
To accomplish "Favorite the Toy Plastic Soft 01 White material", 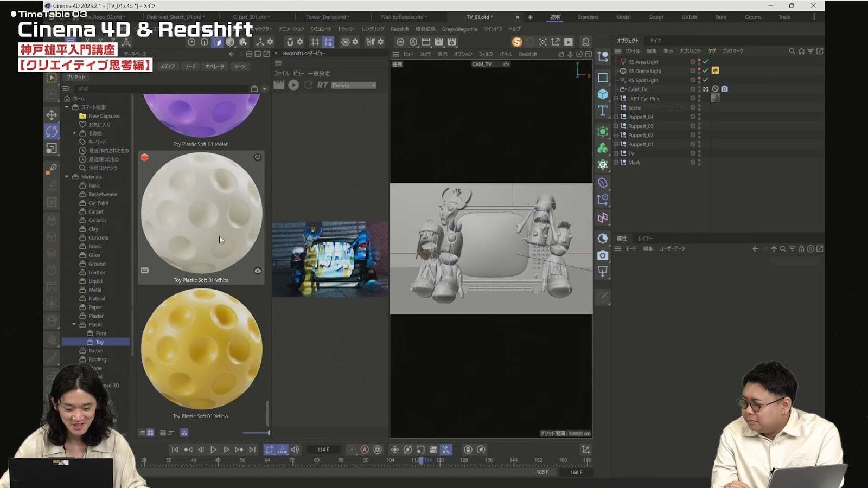I will 258,157.
